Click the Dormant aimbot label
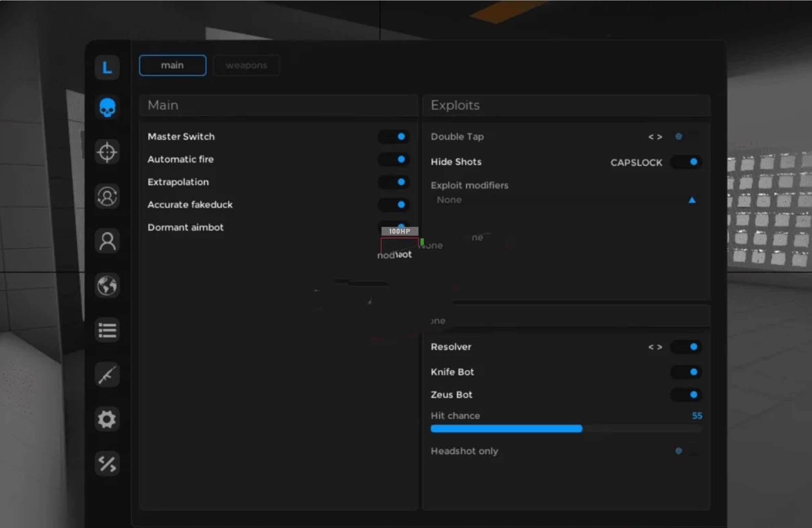 click(x=185, y=227)
